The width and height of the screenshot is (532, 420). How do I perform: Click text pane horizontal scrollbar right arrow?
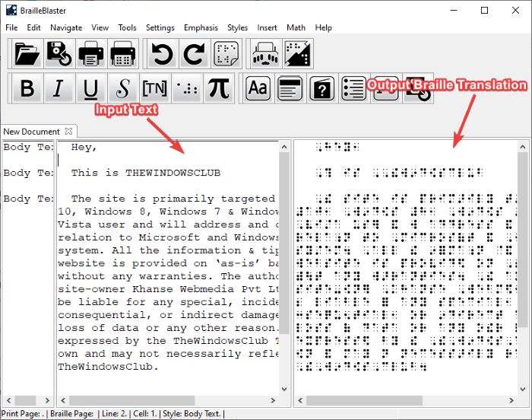[273, 401]
